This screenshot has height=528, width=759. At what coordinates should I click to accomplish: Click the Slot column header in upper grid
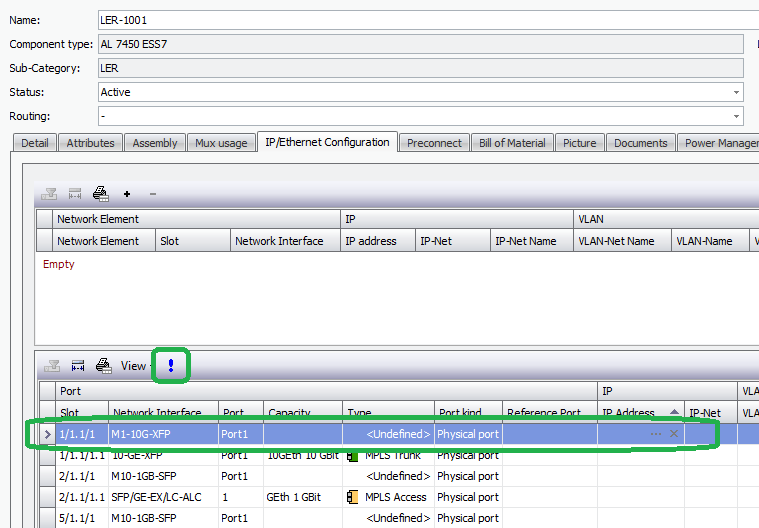pos(193,241)
